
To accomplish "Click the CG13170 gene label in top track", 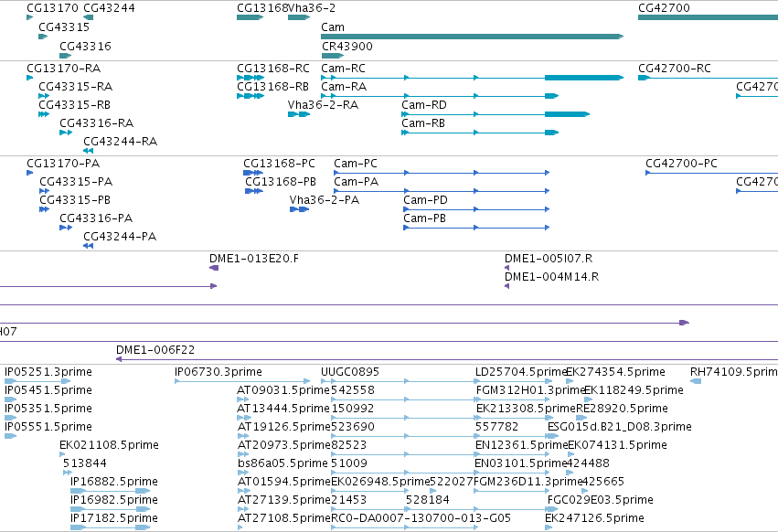I will coord(52,8).
